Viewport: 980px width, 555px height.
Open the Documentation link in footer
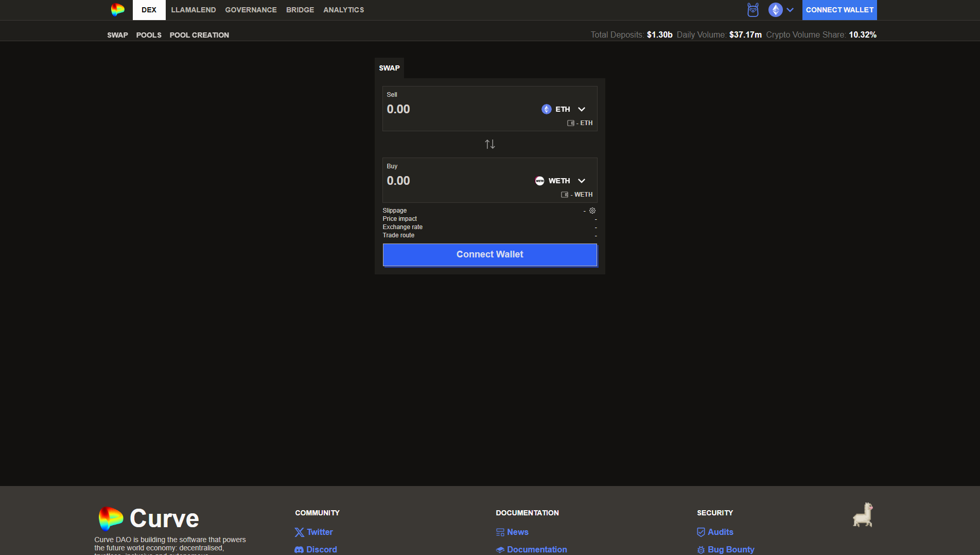(531, 550)
